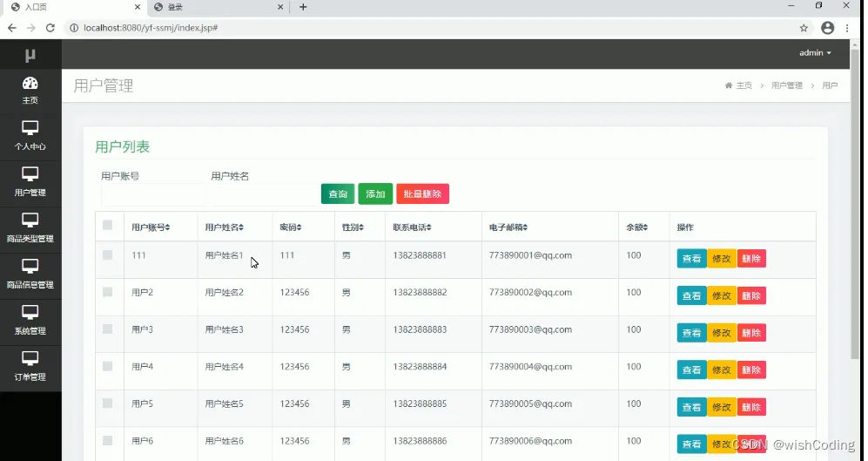Focus the 用户账号 search input field
The width and height of the screenshot is (868, 461).
click(x=154, y=195)
